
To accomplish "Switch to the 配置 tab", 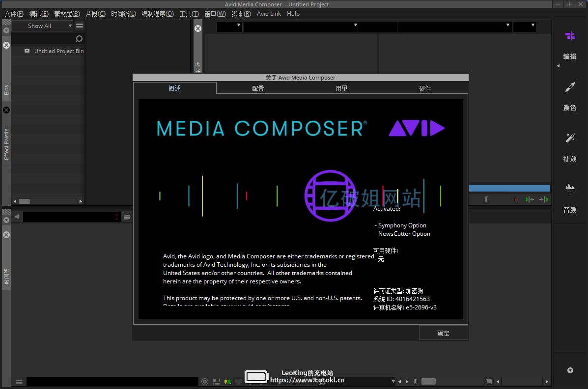I will pyautogui.click(x=258, y=88).
